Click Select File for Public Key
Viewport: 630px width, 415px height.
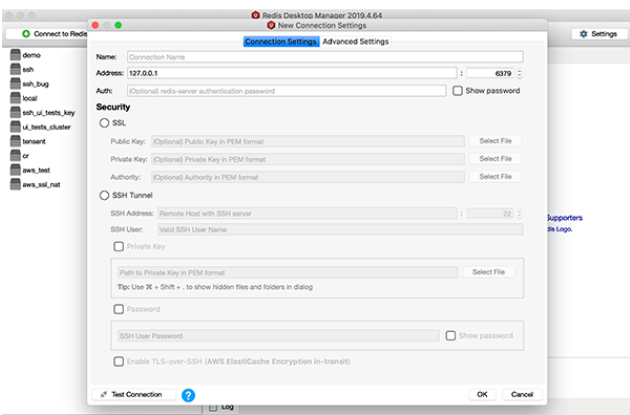coord(495,141)
